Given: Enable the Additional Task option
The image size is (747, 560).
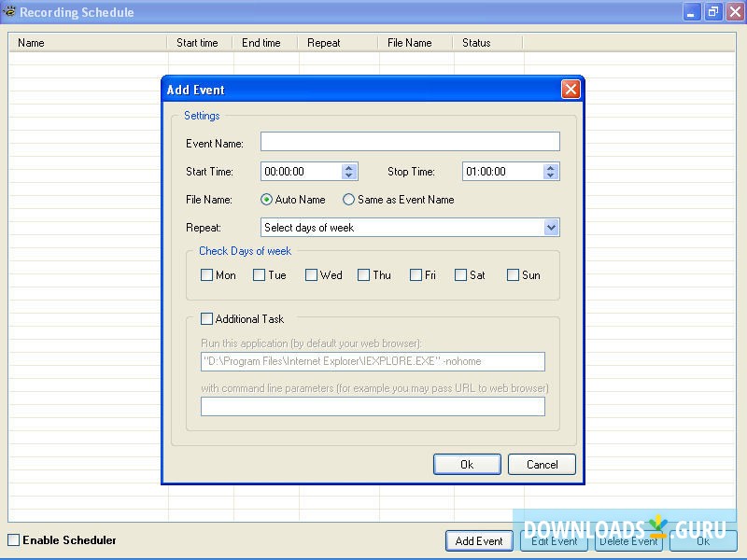Looking at the screenshot, I should (206, 318).
